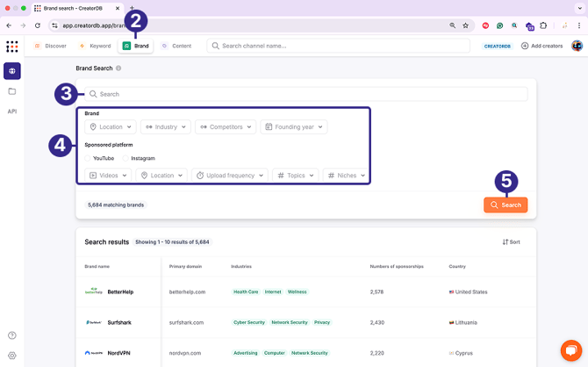Open the folder icon in sidebar
Image resolution: width=588 pixels, height=367 pixels.
12,91
